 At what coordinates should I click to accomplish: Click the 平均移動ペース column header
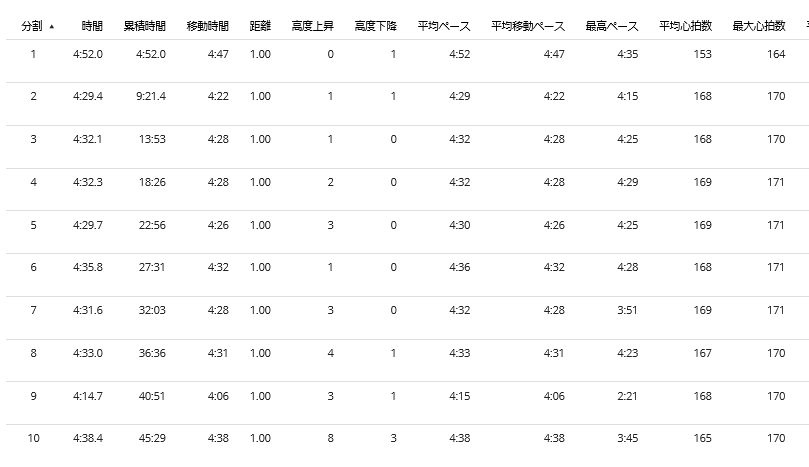coord(528,26)
